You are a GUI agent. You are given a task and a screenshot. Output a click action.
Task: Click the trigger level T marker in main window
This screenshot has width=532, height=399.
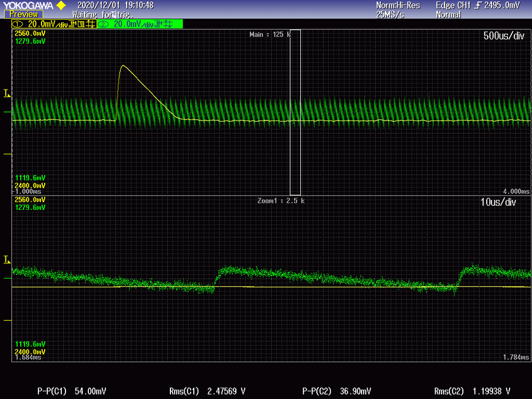click(x=7, y=93)
